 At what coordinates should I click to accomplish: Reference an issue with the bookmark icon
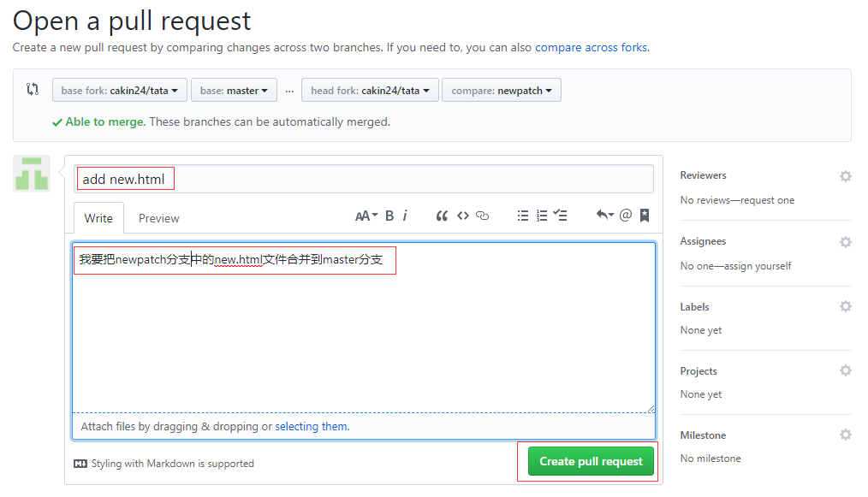(645, 215)
